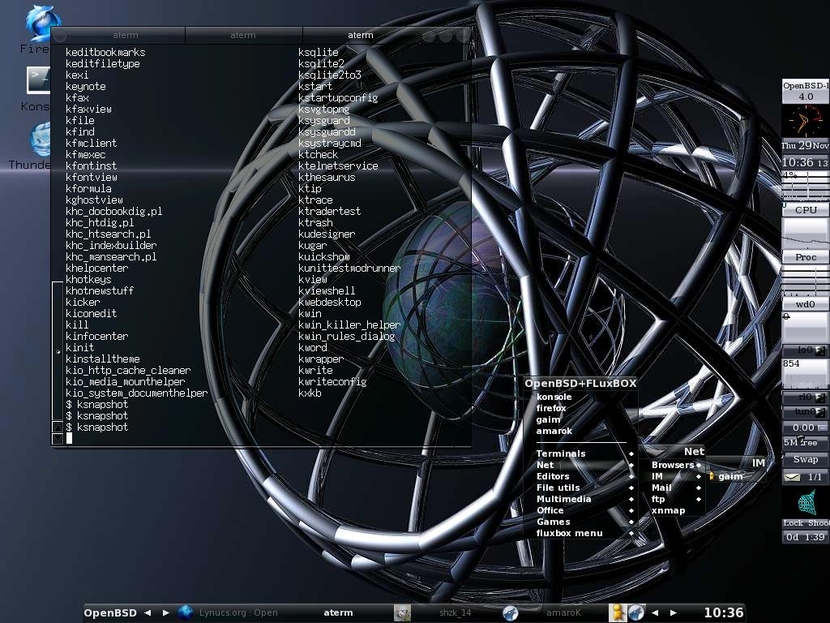Click the CPU label in gkrellm

(x=806, y=210)
